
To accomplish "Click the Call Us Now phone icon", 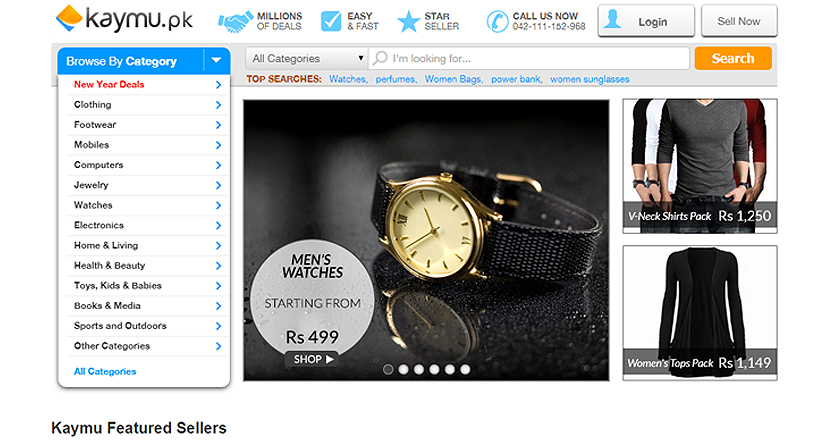I will (x=497, y=21).
